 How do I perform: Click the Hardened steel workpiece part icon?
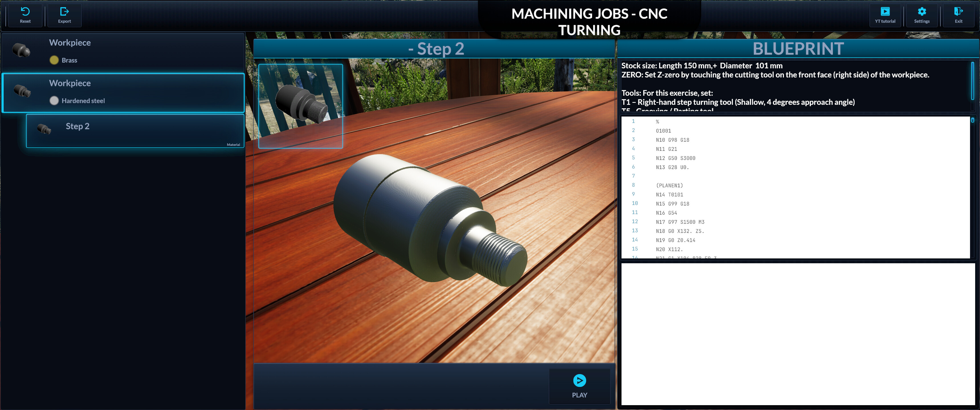click(22, 91)
